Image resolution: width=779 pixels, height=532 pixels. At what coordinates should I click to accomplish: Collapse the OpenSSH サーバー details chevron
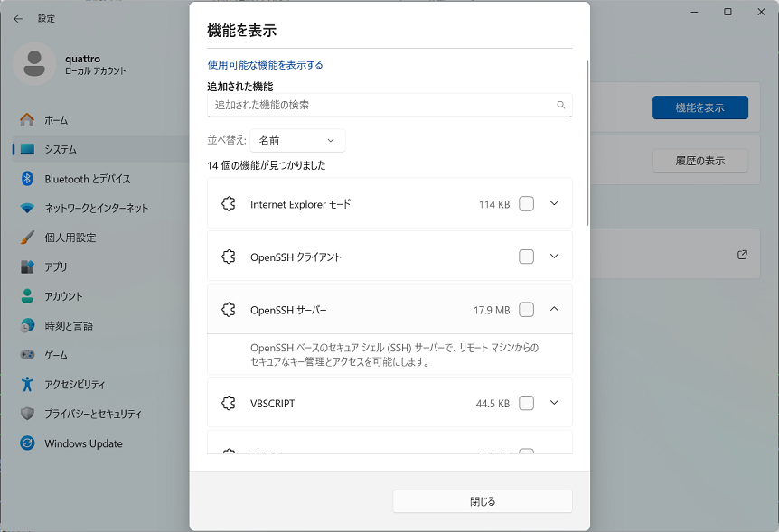point(555,310)
